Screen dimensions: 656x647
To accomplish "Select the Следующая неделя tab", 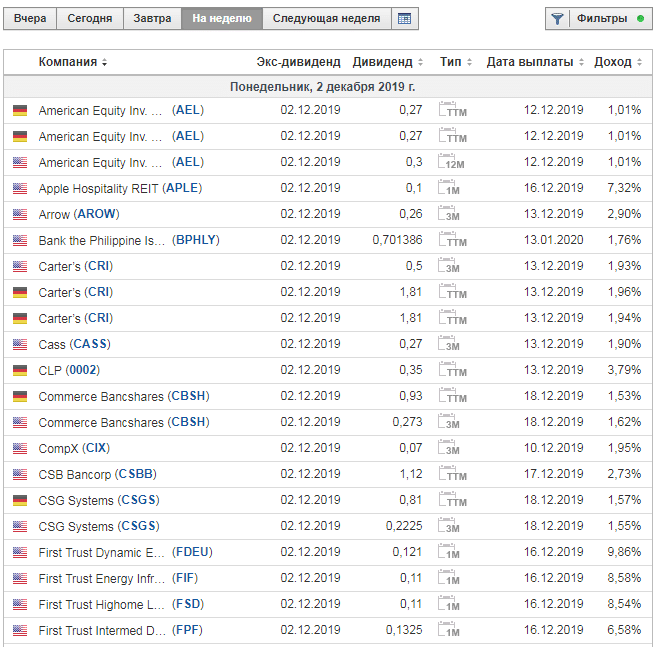I will pyautogui.click(x=326, y=19).
